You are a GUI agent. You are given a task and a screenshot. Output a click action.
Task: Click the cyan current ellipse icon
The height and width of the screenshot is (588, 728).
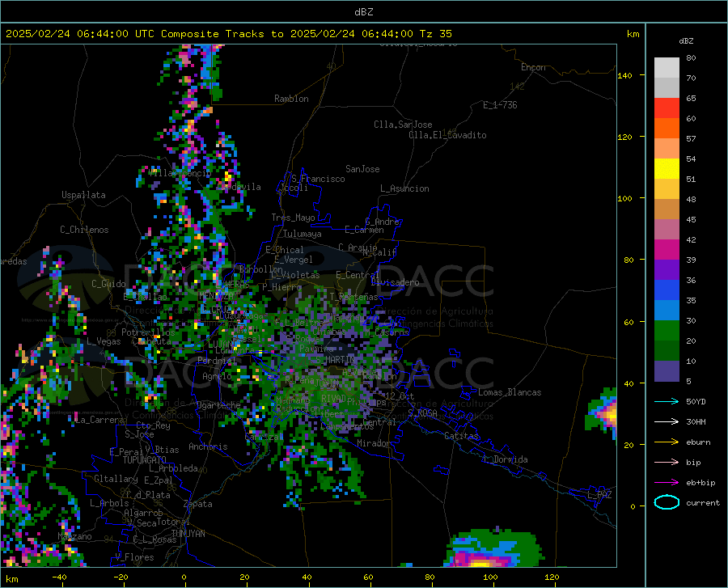667,502
